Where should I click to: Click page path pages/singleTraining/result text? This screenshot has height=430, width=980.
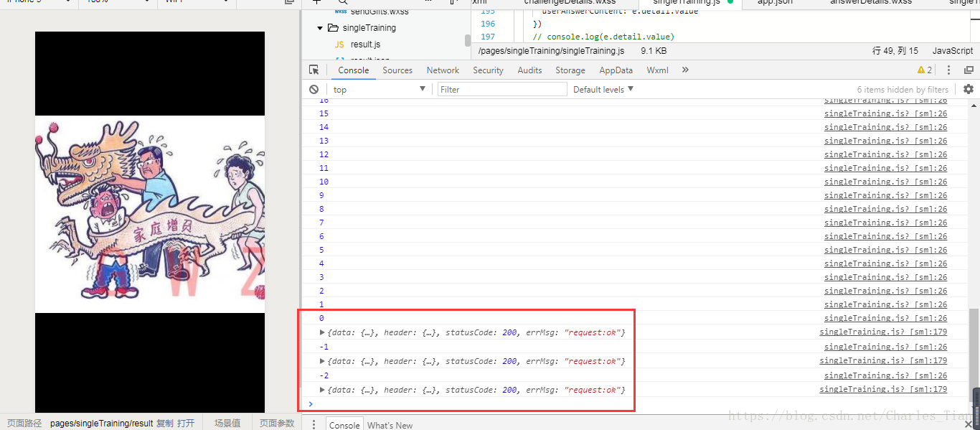[x=101, y=424]
